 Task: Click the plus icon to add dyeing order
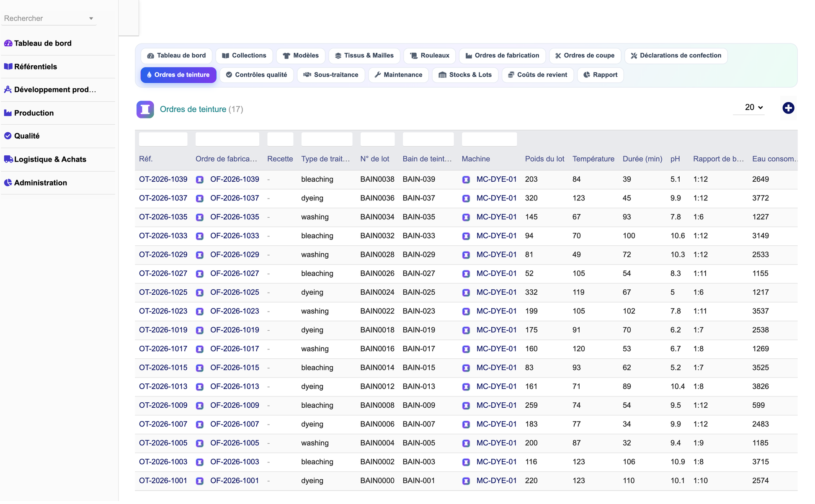tap(788, 108)
